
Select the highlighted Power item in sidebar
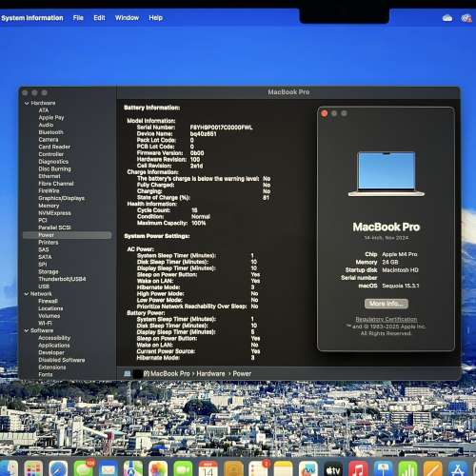[x=68, y=235]
